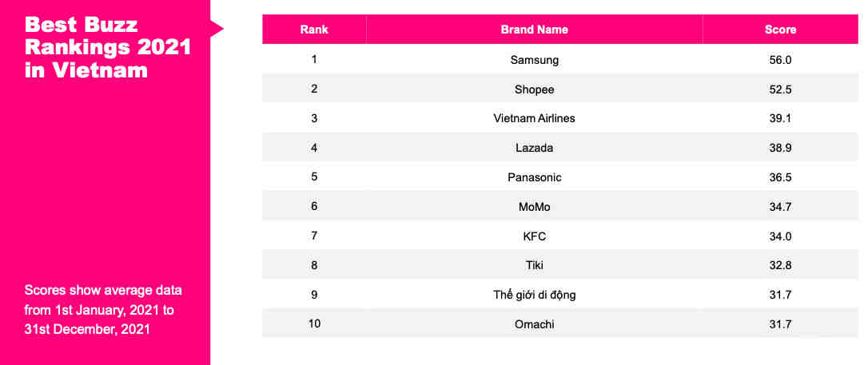Select the Tiki brand row
Screen dimensions: 868x365
click(534, 265)
